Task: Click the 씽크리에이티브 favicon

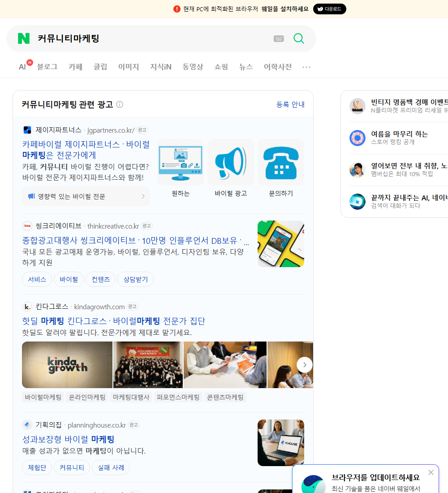Action: coord(27,226)
